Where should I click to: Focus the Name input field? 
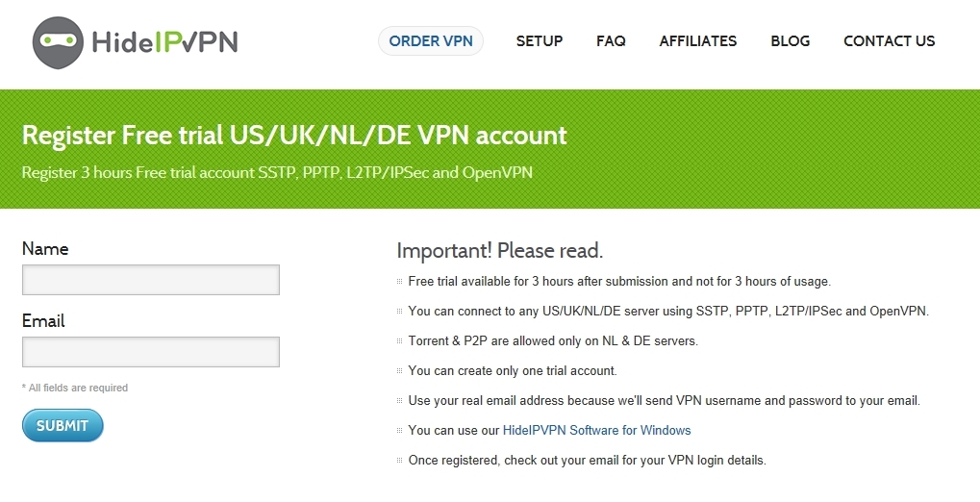[151, 280]
